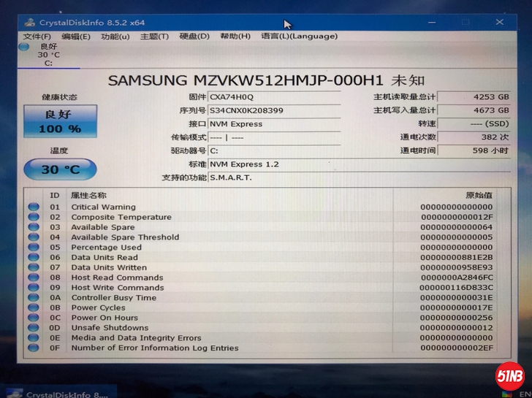The height and width of the screenshot is (398, 532).
Task: Select the C: drive status icon at top
Action: pos(26,47)
